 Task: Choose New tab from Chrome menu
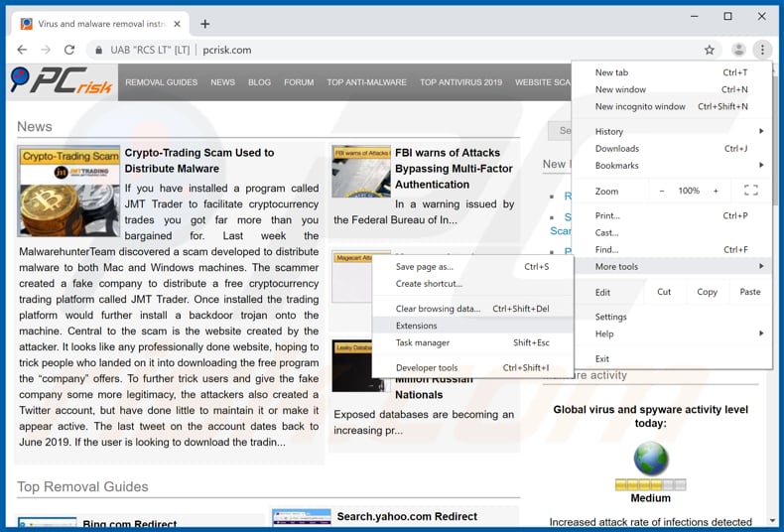click(672, 72)
